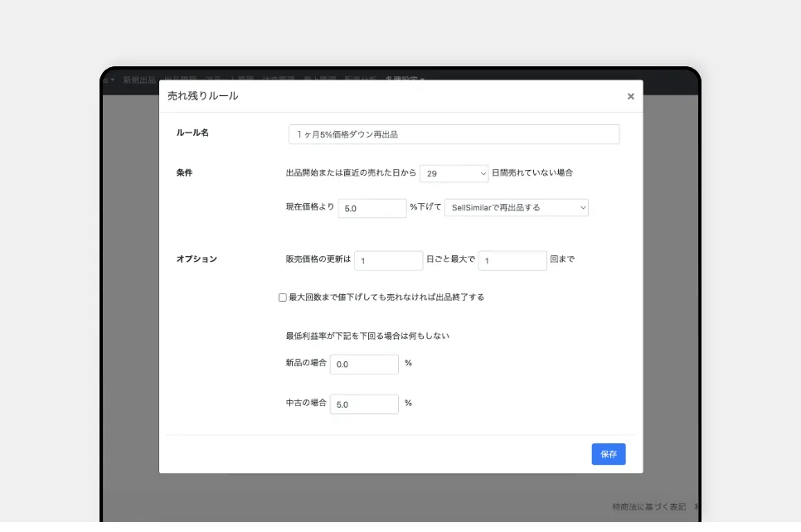Select the 日ごと最大で count input field
801x532 pixels.
point(512,260)
